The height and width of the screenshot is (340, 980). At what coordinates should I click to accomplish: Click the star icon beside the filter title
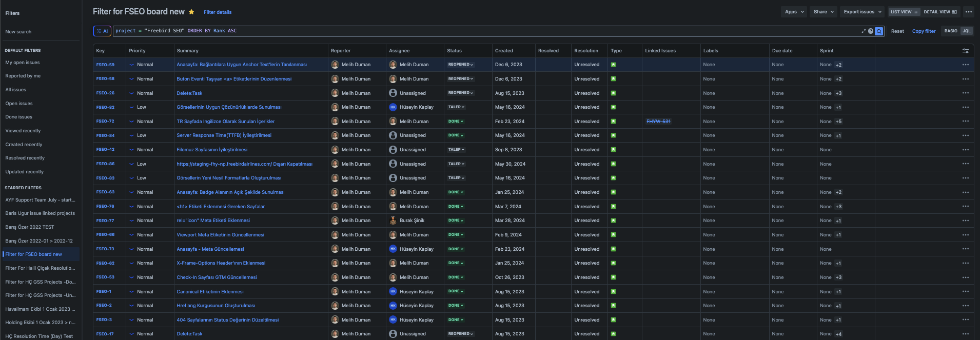tap(191, 12)
